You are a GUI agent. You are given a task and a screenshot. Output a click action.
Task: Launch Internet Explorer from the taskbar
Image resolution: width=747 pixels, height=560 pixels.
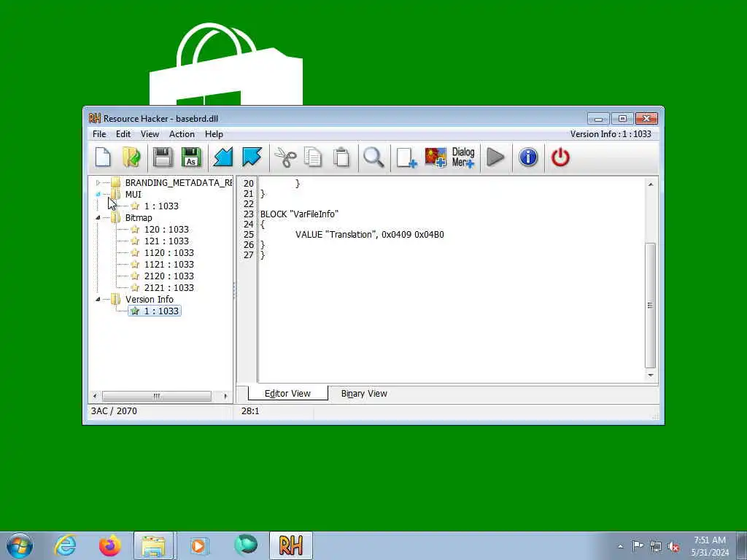click(x=65, y=545)
